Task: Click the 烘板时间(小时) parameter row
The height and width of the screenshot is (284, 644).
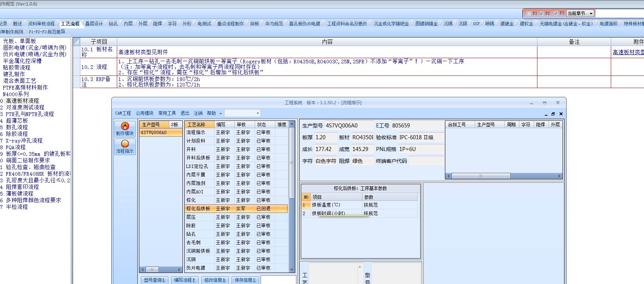Action: (359, 213)
